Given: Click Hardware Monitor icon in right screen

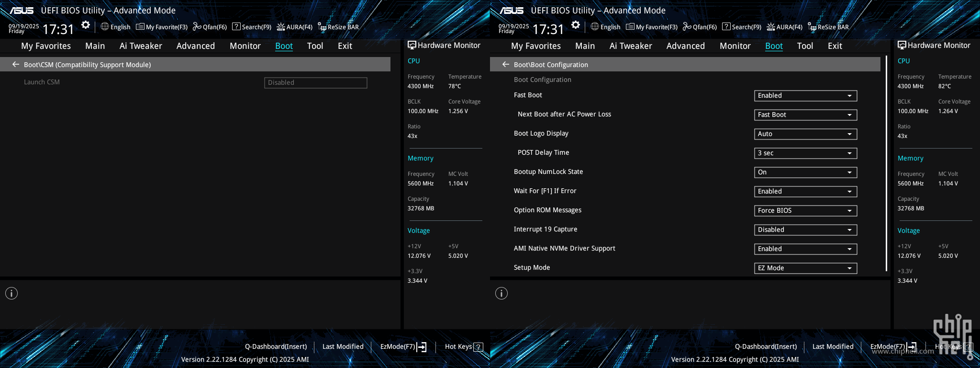Looking at the screenshot, I should pyautogui.click(x=902, y=45).
